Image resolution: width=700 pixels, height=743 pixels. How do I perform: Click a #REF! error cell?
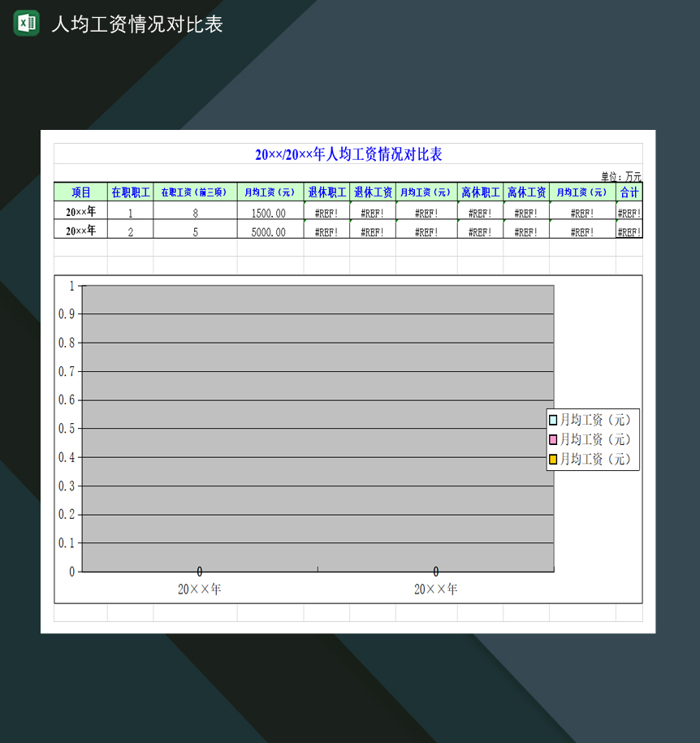click(326, 212)
